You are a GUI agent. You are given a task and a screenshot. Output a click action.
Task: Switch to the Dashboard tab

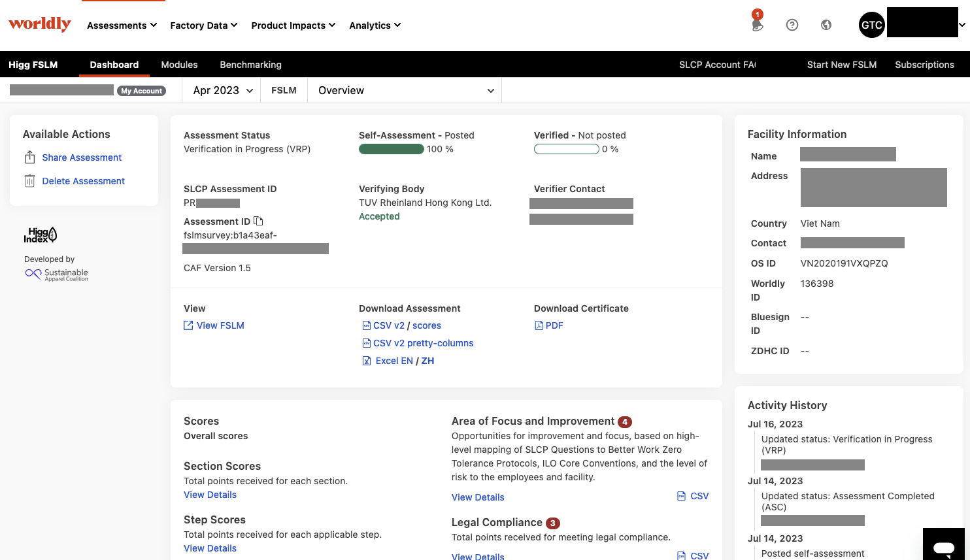(x=114, y=65)
